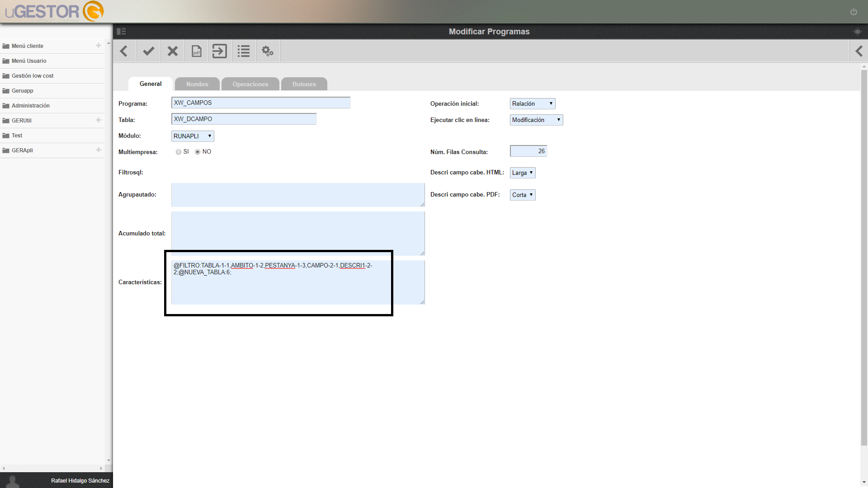
Task: Click the pin icon in title bar
Action: point(857,32)
